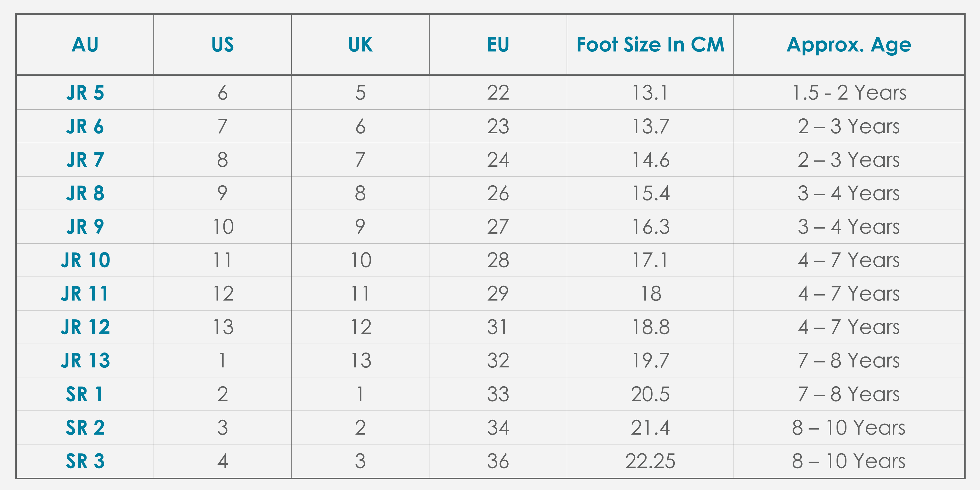Click the SR 1 row label
The width and height of the screenshot is (980, 490).
[85, 394]
